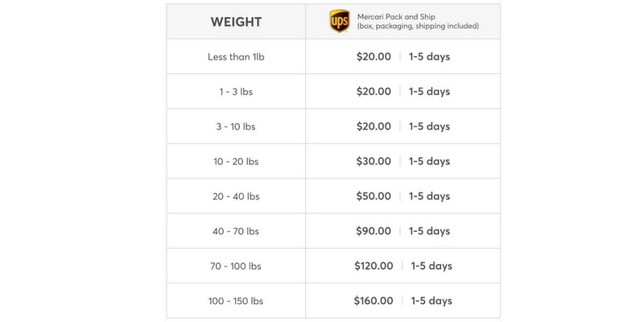Click the $30.00 price

[374, 162]
